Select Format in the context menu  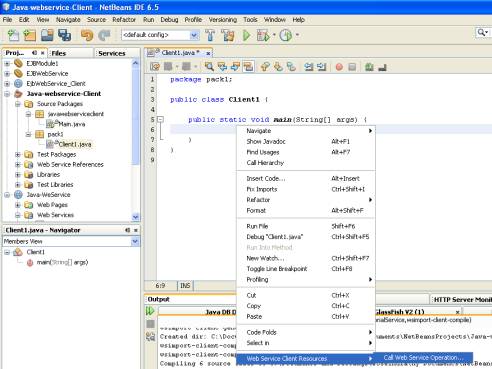click(x=306, y=210)
